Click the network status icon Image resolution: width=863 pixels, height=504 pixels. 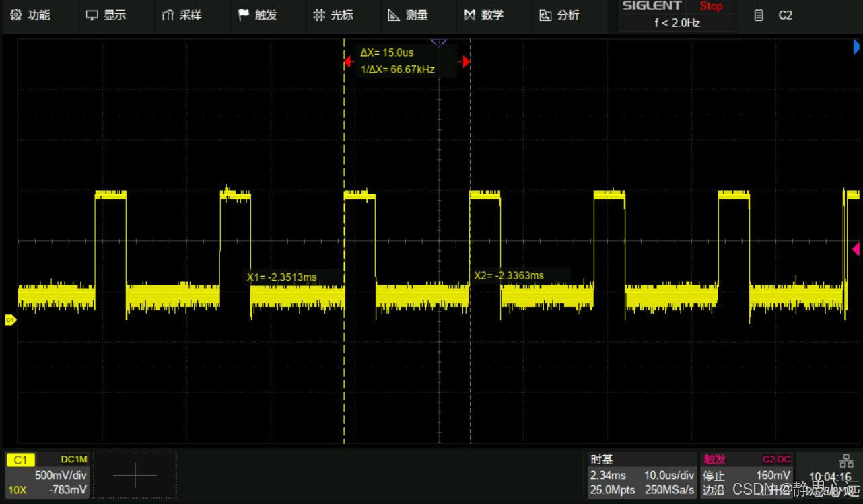[846, 461]
